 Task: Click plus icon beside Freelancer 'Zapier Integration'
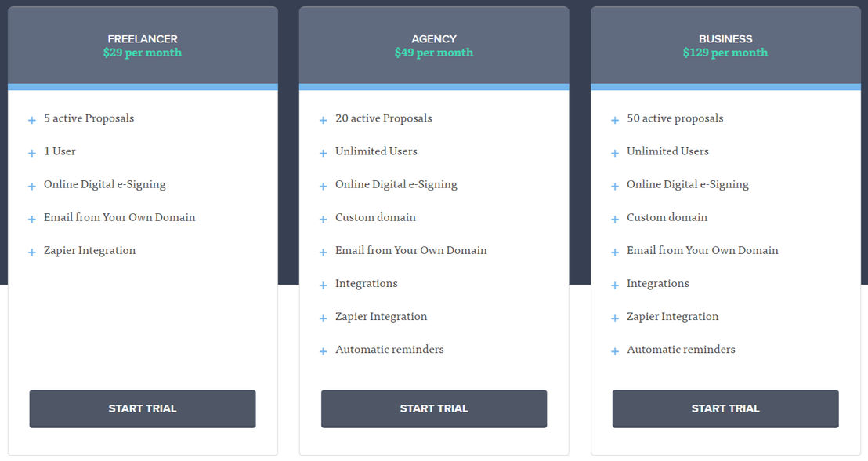point(32,252)
